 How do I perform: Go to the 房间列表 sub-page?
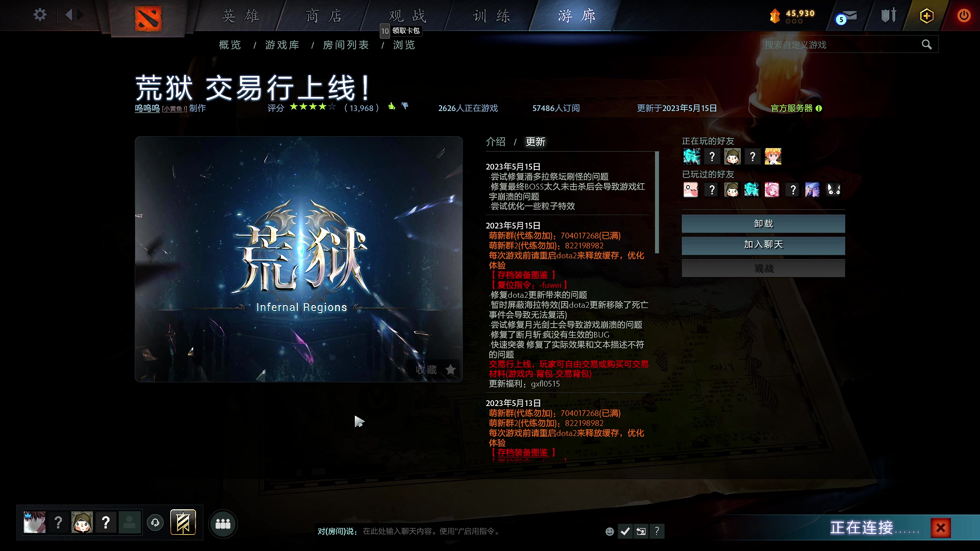coord(346,45)
